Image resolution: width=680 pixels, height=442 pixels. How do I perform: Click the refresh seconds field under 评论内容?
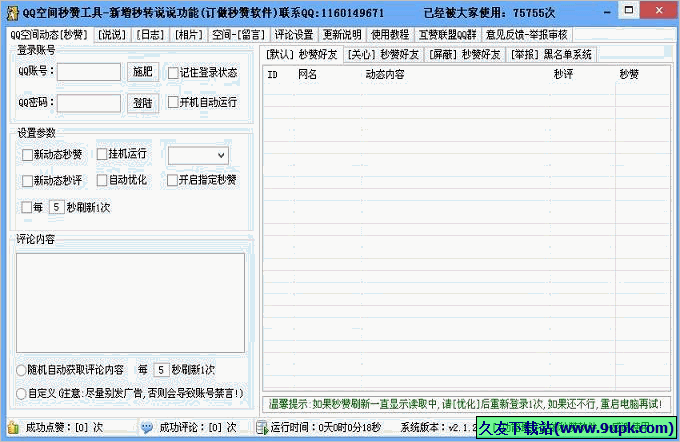coord(161,370)
